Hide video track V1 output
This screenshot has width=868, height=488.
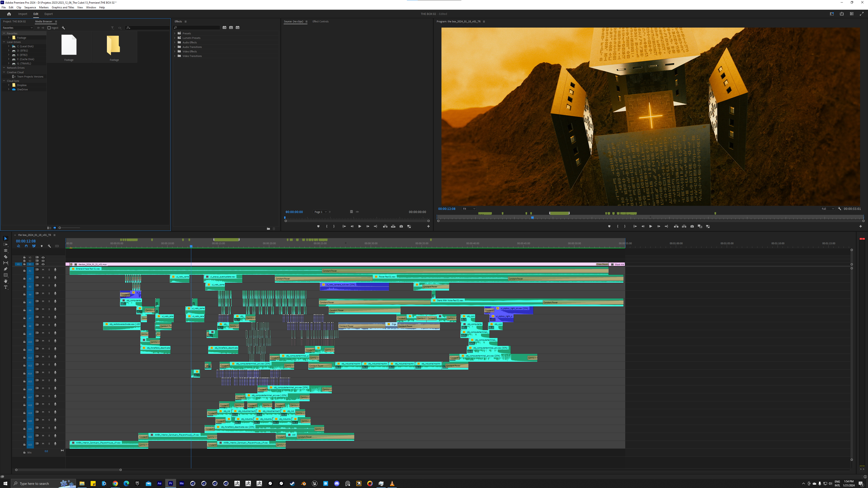43,264
